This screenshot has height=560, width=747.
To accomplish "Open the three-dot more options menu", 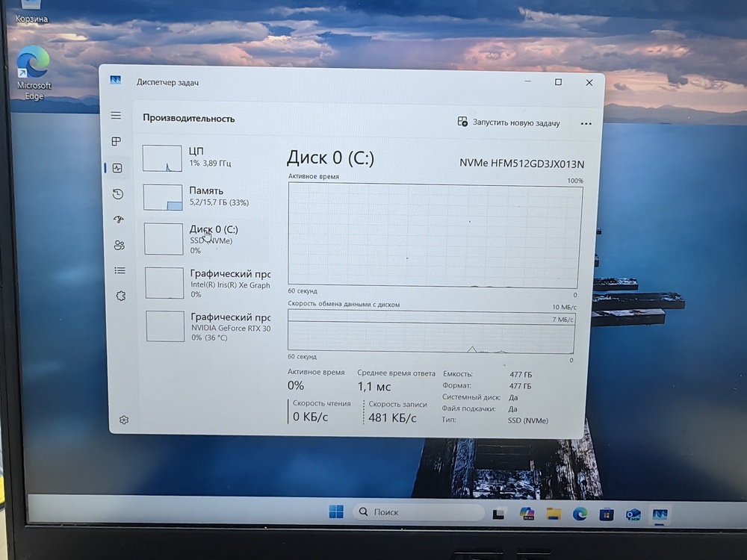I will pos(586,123).
